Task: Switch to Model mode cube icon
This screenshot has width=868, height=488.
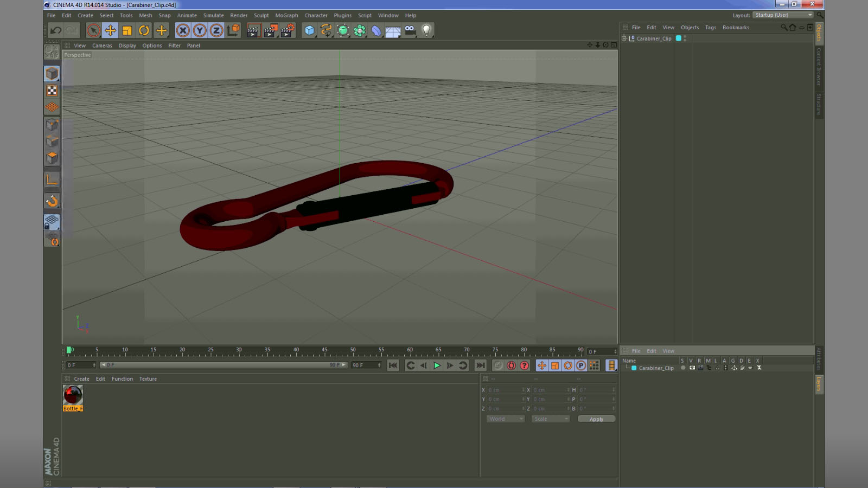Action: (52, 73)
